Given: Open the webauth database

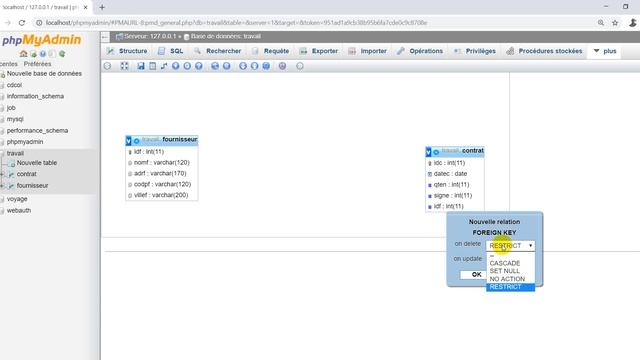Looking at the screenshot, I should point(19,211).
